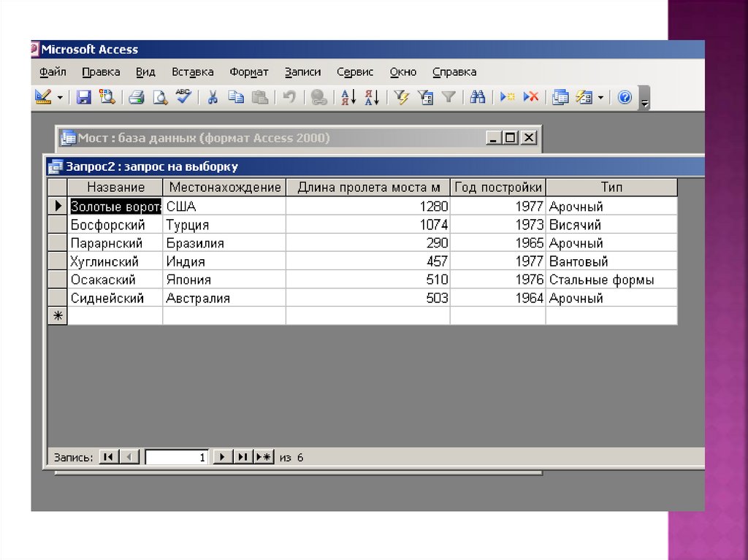Run the spelling check (ABC) tool

pos(183,97)
